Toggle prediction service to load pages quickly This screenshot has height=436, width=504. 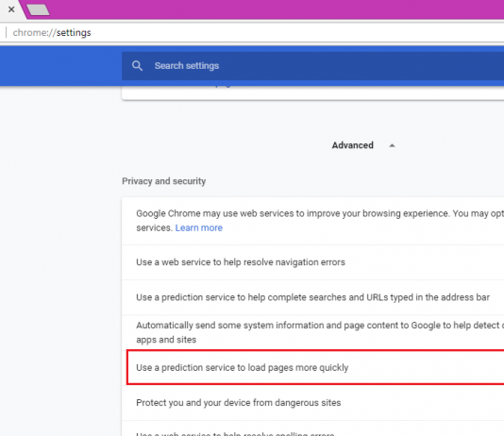(x=315, y=367)
